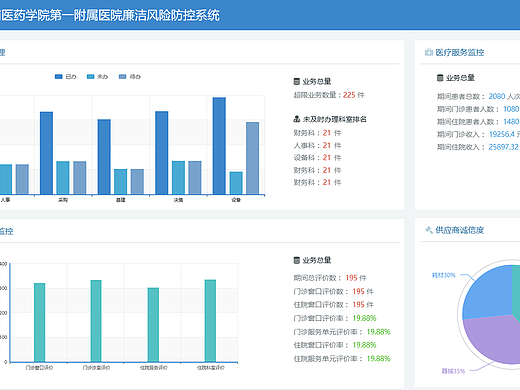Click the blue 耗材 pie slice
The width and height of the screenshot is (520, 390).
(x=490, y=293)
